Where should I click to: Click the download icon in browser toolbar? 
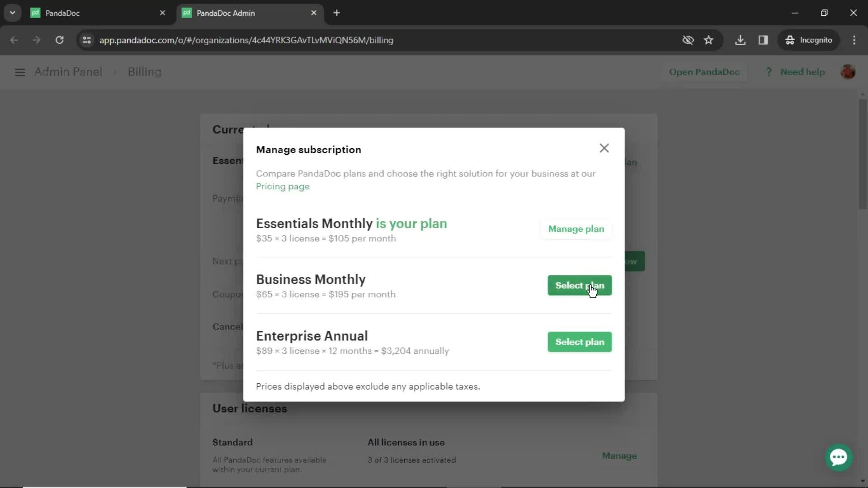tap(741, 40)
